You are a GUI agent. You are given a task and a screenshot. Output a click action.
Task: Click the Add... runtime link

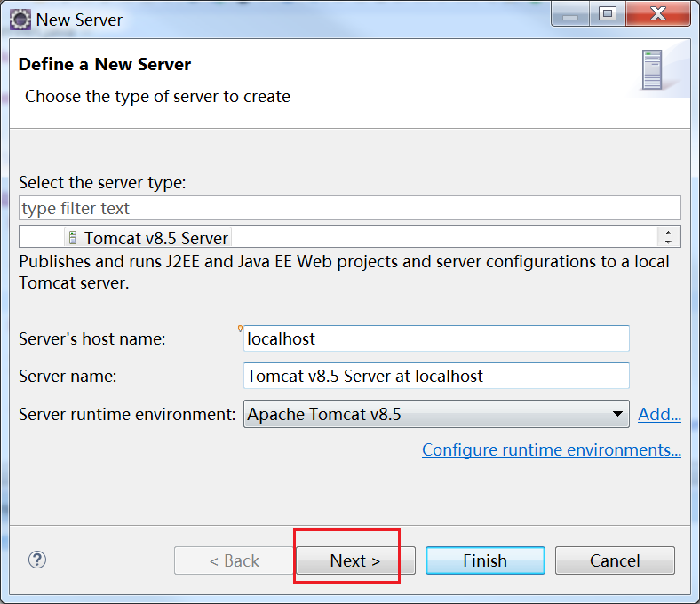coord(659,414)
